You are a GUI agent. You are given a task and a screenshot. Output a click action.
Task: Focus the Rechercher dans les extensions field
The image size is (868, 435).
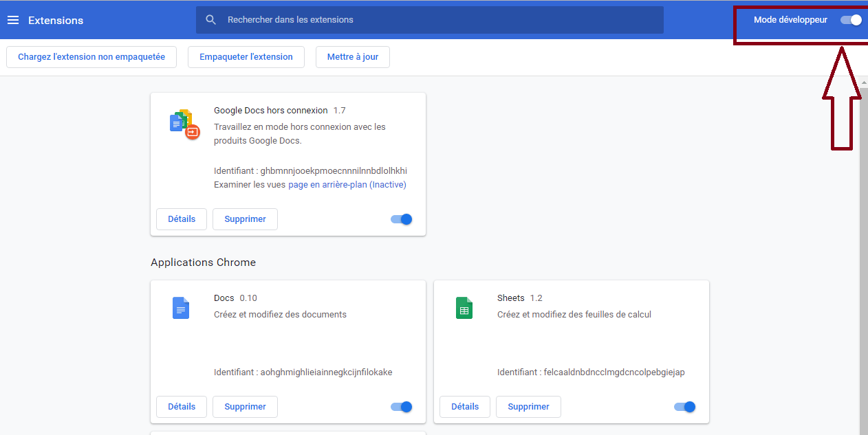pyautogui.click(x=430, y=20)
